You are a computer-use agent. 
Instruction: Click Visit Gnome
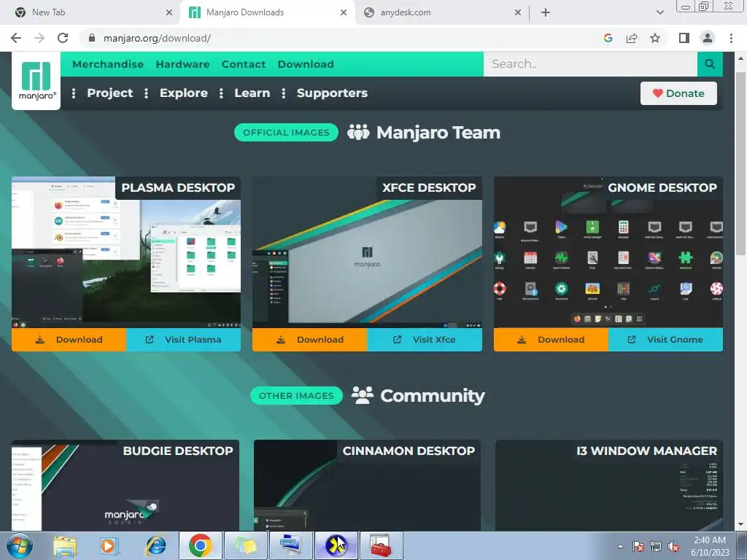[665, 340]
